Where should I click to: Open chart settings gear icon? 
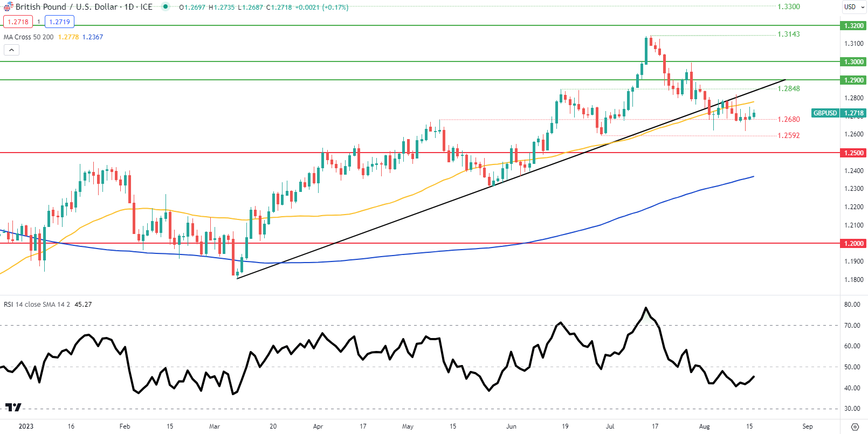pyautogui.click(x=855, y=426)
